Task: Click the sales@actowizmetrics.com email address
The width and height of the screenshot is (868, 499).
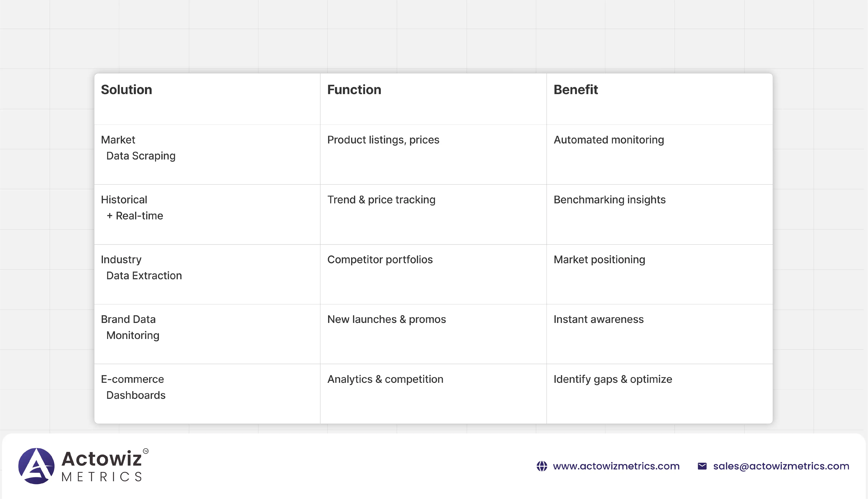Action: [x=781, y=466]
